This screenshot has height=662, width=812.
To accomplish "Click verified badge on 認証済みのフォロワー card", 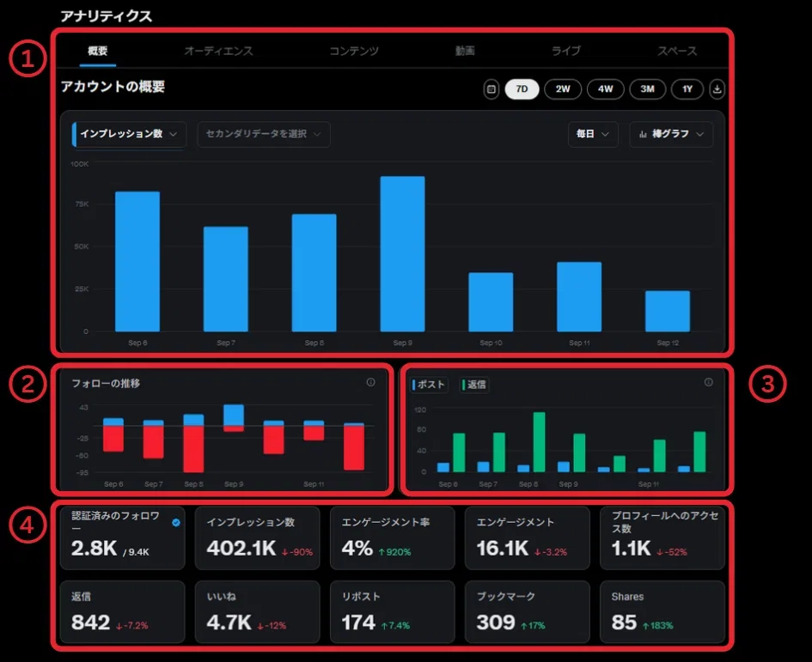I will (176, 523).
